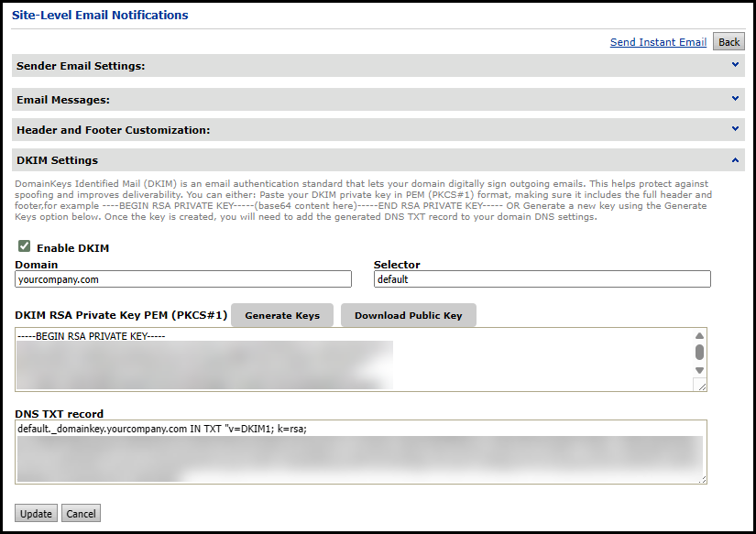The height and width of the screenshot is (534, 756).
Task: Click Update to save DKIM settings
Action: [36, 514]
